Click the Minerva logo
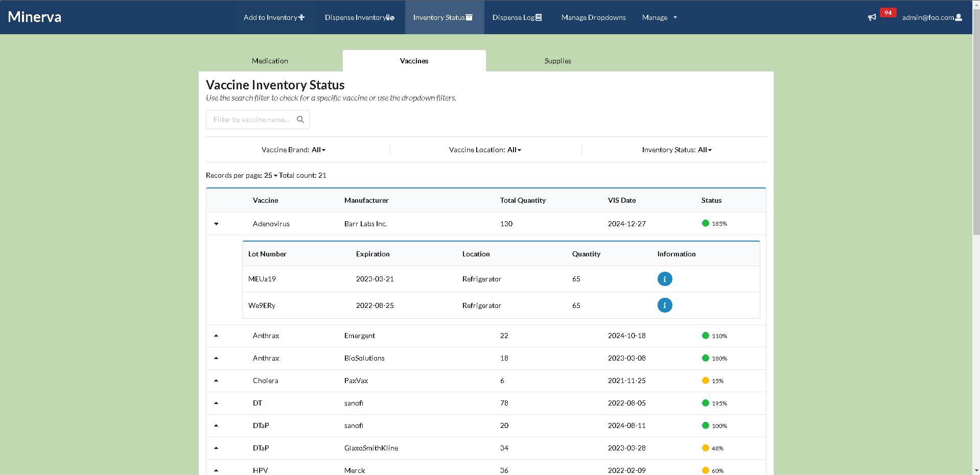 point(35,17)
